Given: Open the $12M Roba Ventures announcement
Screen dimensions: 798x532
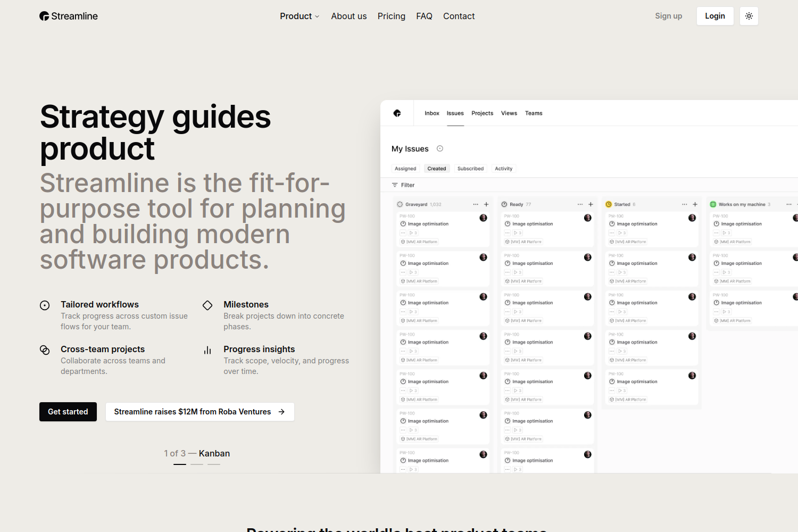Looking at the screenshot, I should point(199,412).
